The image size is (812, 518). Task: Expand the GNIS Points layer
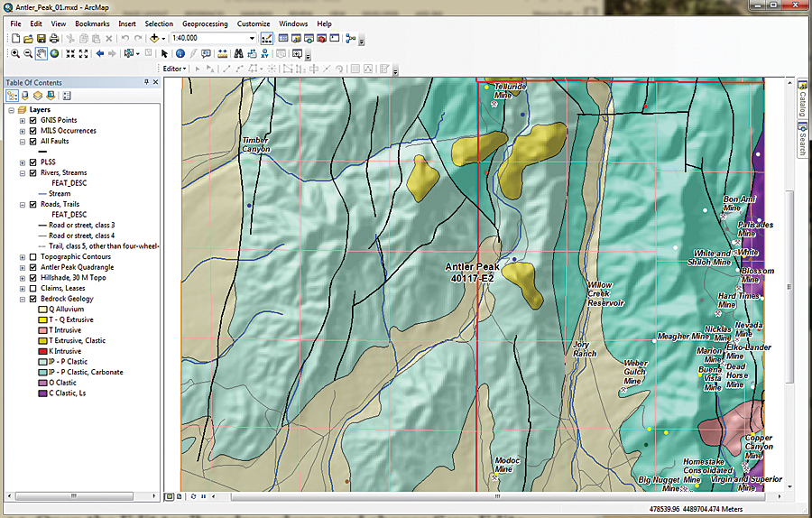[x=23, y=120]
